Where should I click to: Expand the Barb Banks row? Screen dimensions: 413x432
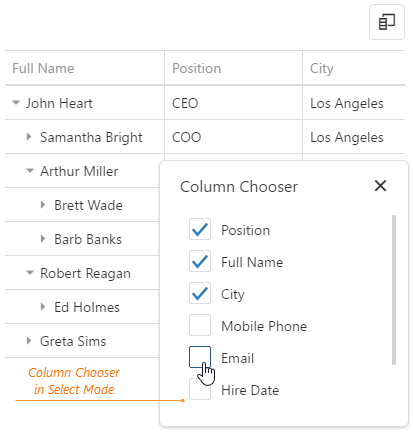coord(43,239)
